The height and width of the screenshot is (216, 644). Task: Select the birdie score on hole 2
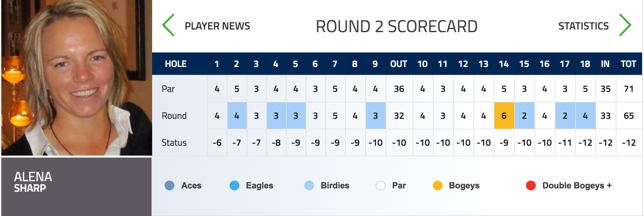coord(237,116)
